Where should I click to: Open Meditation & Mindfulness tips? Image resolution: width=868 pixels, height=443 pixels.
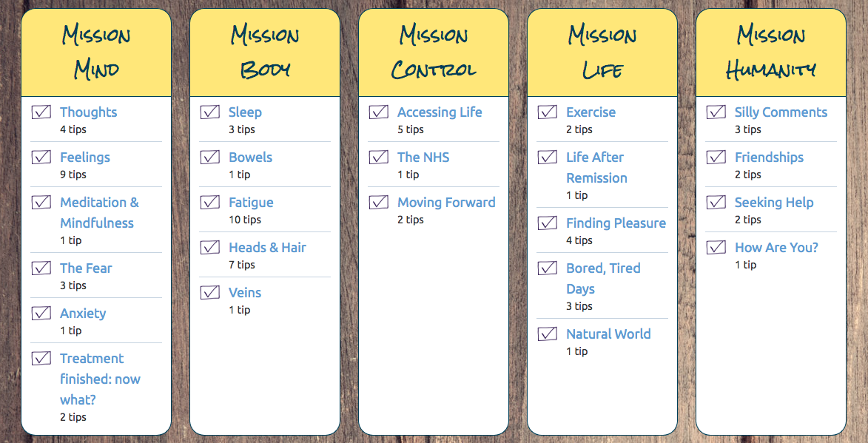100,212
